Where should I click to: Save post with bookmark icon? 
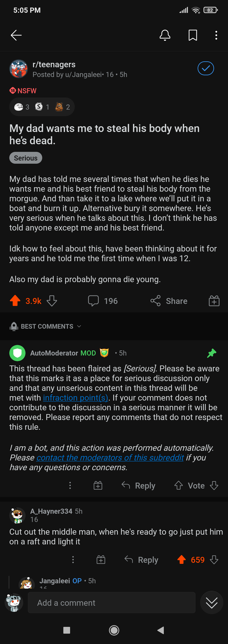coord(193,35)
